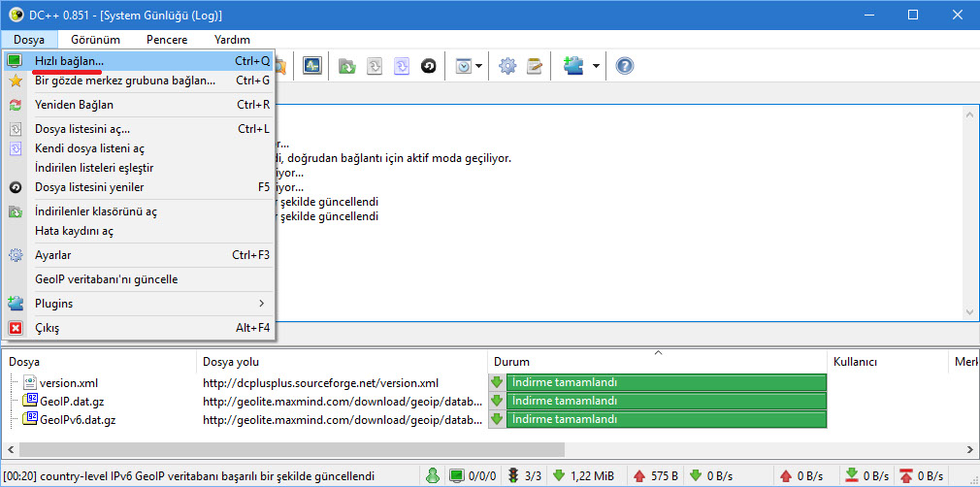Click log scrollbar up arrow
Viewport: 980px width, 487px height.
point(969,115)
